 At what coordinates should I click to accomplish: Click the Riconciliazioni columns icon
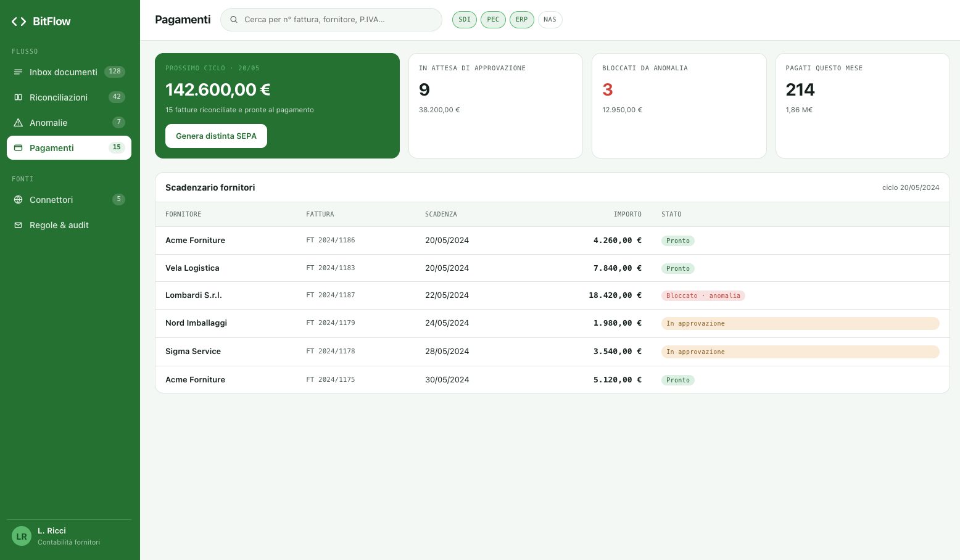pos(18,97)
